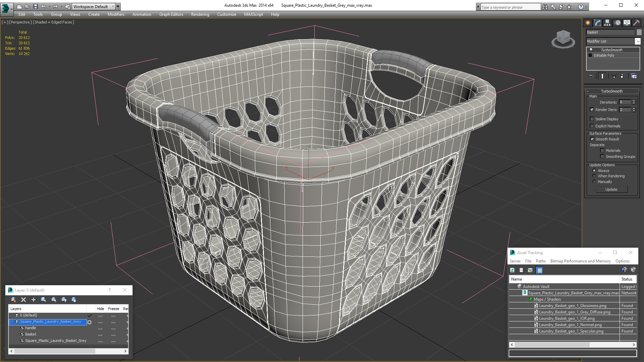
Task: Click the TurboSmooth Update button
Action: (611, 189)
